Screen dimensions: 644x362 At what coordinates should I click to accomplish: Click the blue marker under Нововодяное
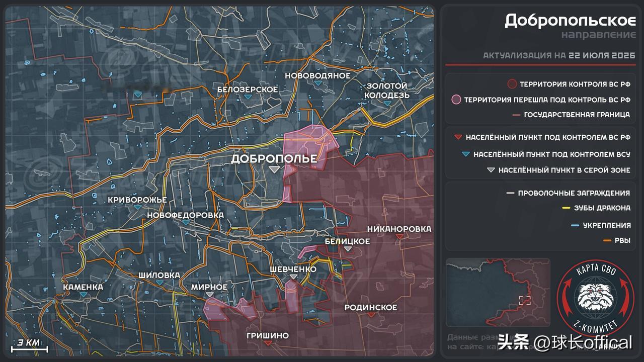318,84
